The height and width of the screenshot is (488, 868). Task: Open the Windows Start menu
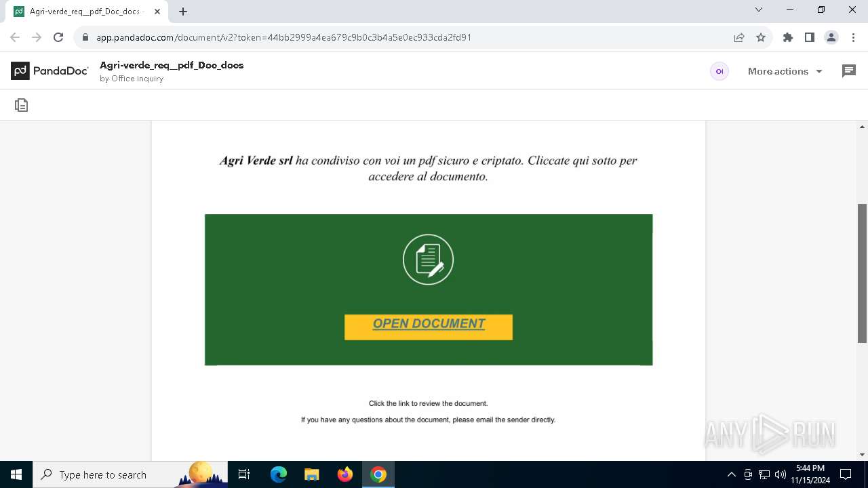coord(16,474)
